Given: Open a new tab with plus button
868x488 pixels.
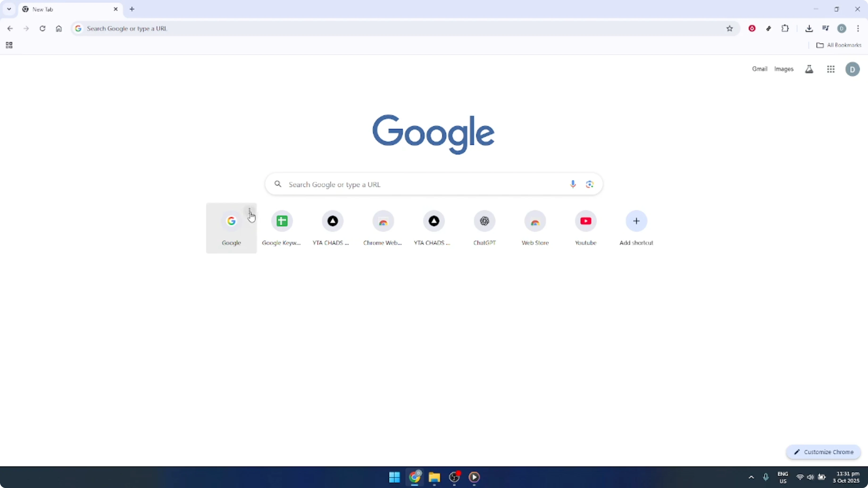Looking at the screenshot, I should pyautogui.click(x=132, y=9).
